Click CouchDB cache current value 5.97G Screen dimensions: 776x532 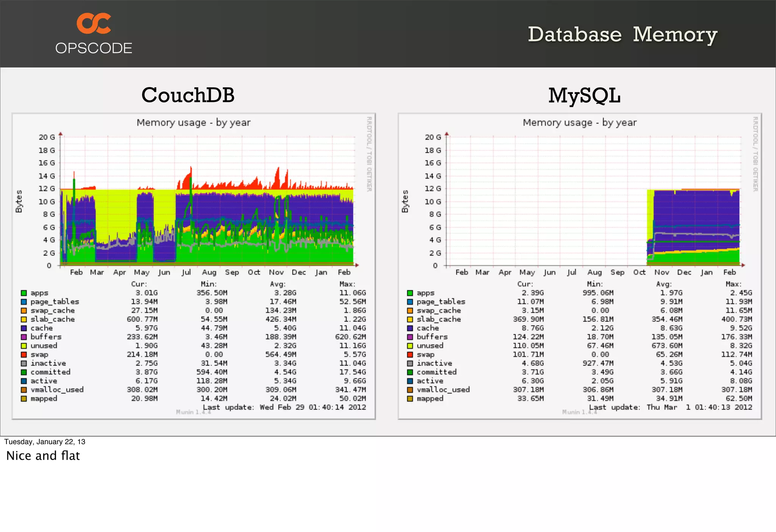point(147,328)
